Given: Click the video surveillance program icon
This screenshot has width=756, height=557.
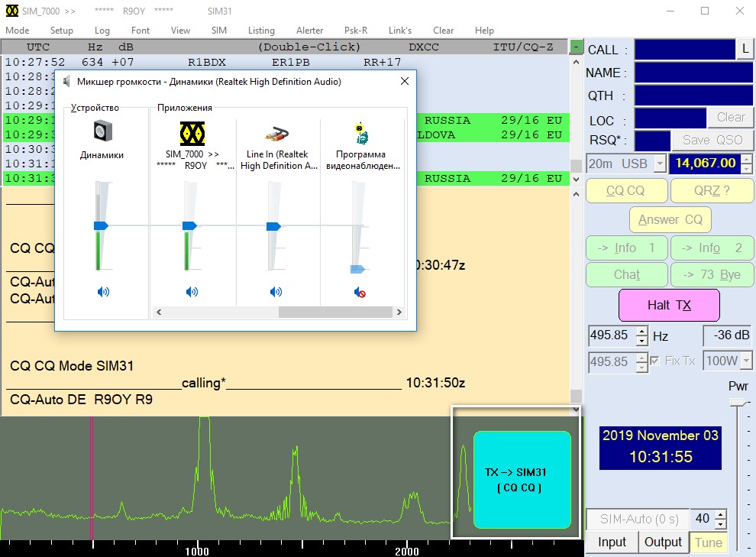Looking at the screenshot, I should click(362, 133).
